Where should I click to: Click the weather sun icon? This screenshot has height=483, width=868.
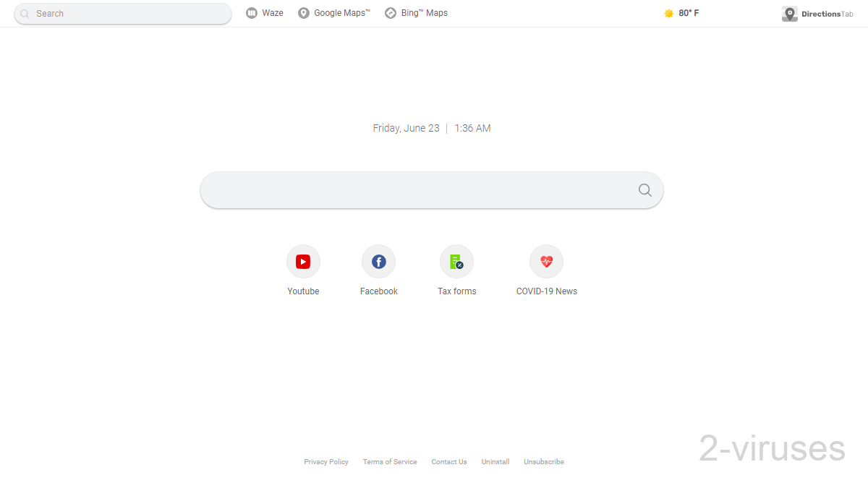(668, 12)
